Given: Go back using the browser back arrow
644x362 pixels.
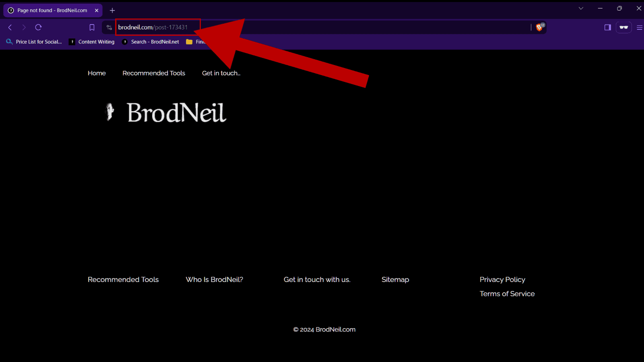Looking at the screenshot, I should (10, 27).
